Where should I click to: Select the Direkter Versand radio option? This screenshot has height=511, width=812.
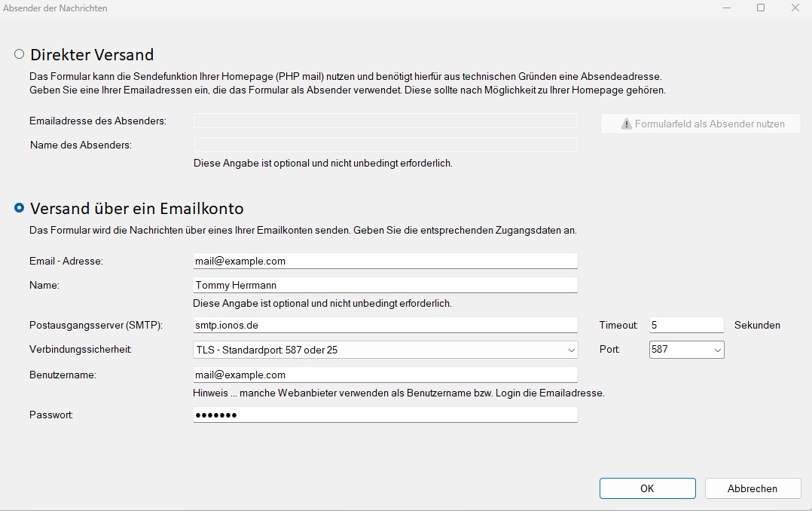(20, 54)
